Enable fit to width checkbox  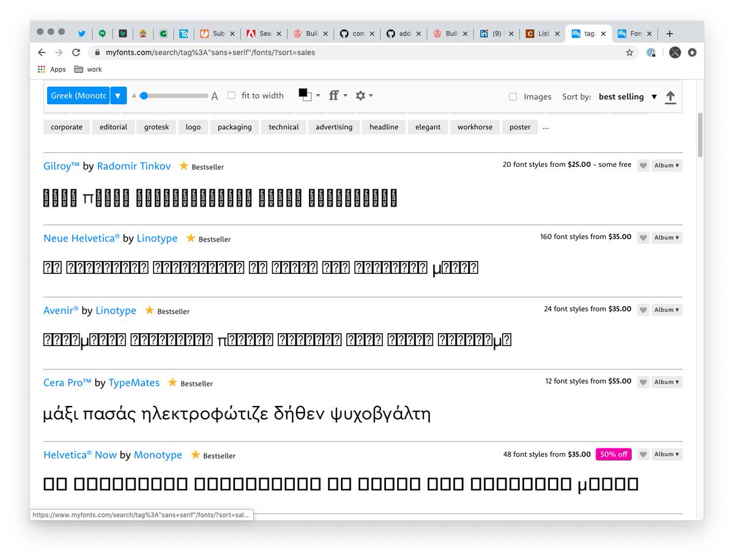231,95
